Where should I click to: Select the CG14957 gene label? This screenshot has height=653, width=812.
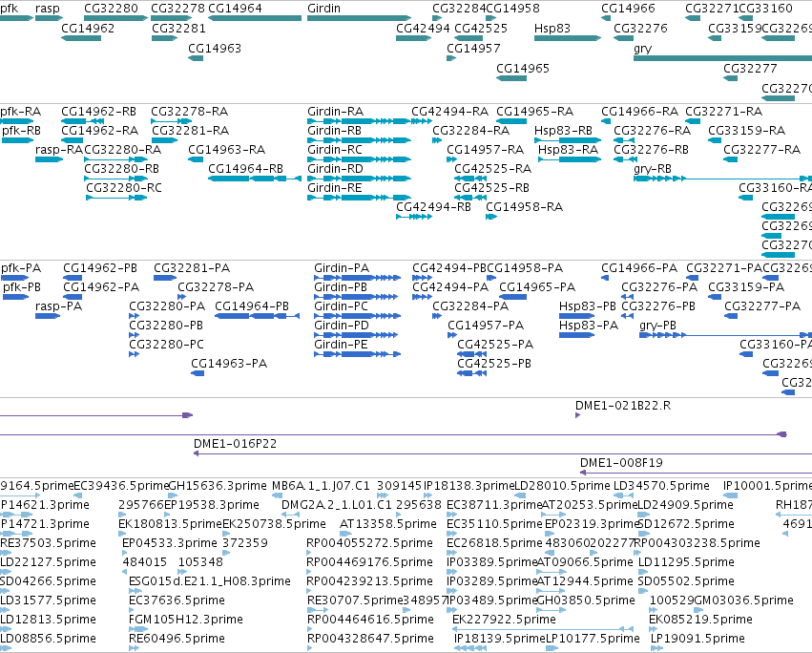pyautogui.click(x=473, y=49)
